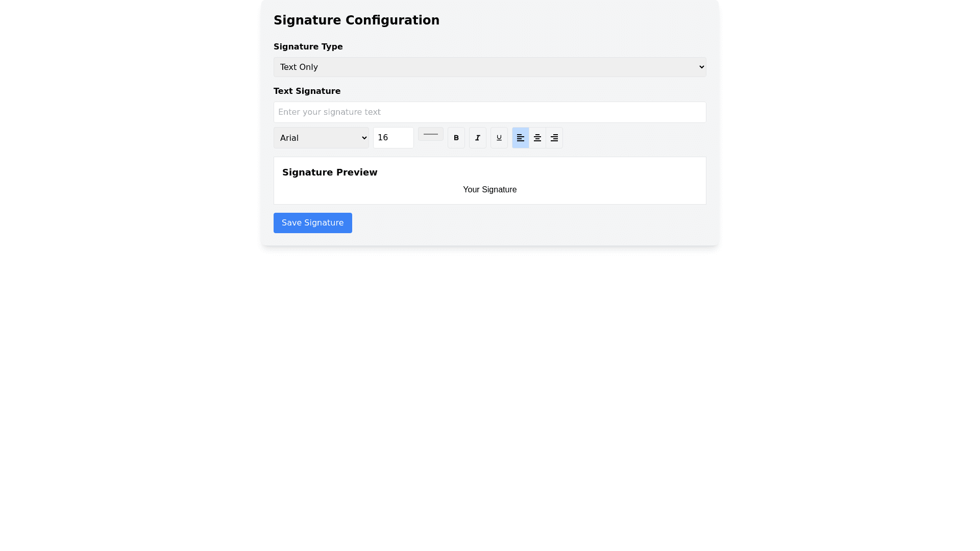Align signature text to the left
Image resolution: width=980 pixels, height=551 pixels.
520,138
